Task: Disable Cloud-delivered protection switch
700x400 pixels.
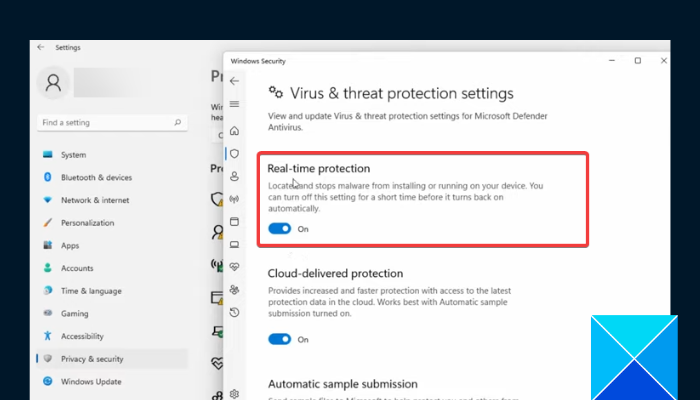Action: point(280,339)
